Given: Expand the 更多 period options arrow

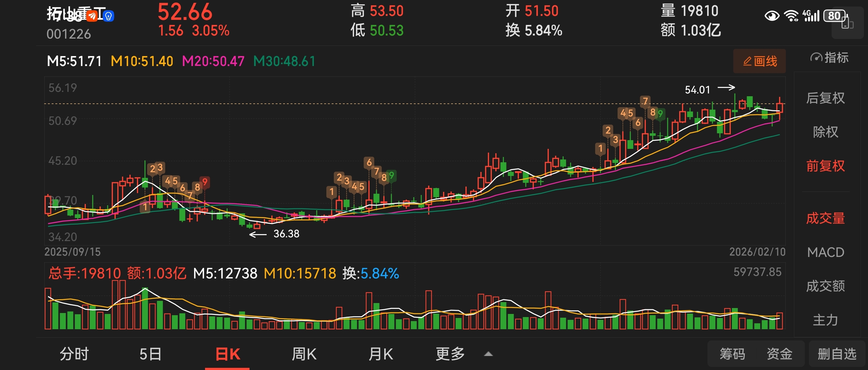Looking at the screenshot, I should [488, 354].
